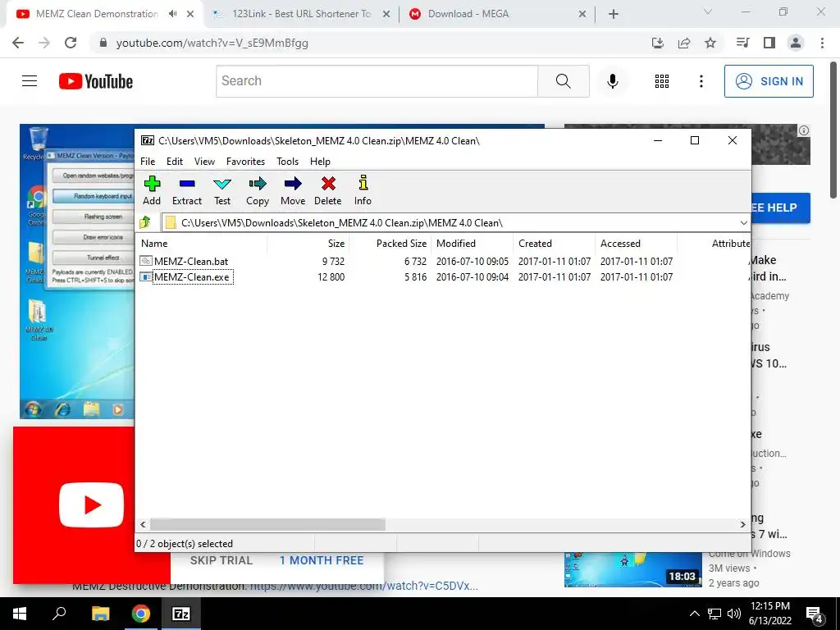Click the red Delete icon
This screenshot has width=840, height=630.
click(328, 190)
